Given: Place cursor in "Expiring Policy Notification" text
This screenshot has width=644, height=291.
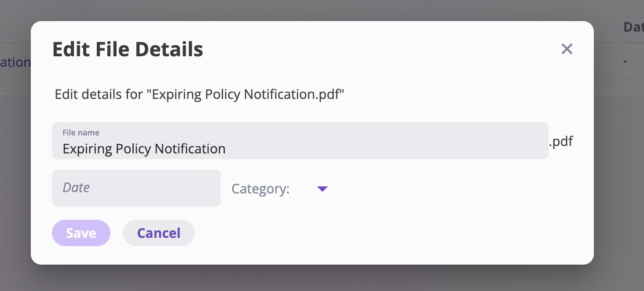Looking at the screenshot, I should [x=144, y=149].
